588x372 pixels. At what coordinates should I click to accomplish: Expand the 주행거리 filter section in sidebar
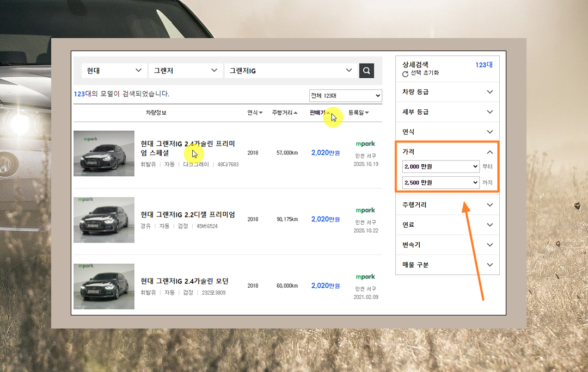[448, 204]
